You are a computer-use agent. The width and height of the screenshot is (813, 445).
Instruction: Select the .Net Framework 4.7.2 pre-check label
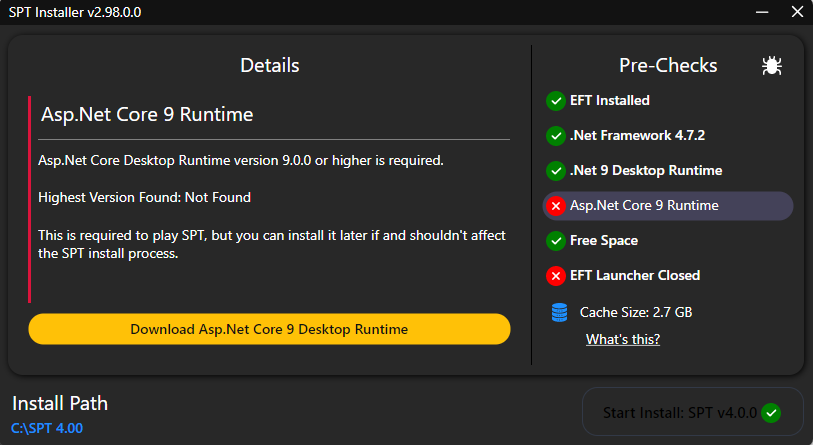coord(629,135)
